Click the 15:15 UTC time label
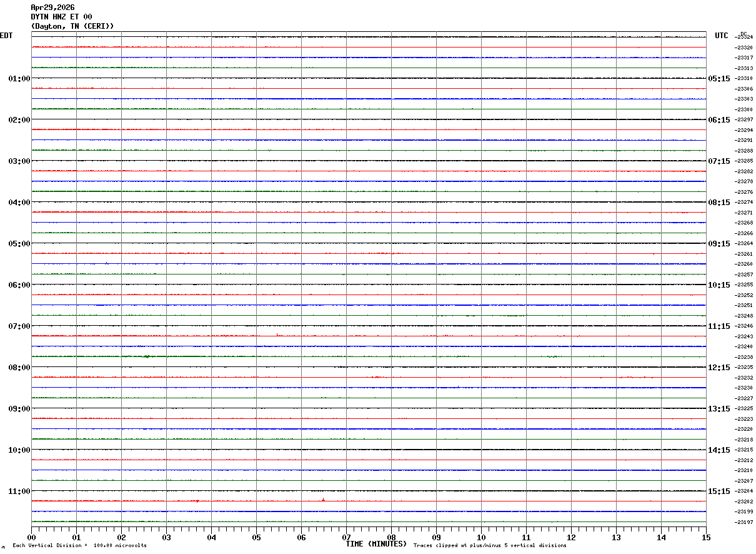This screenshot has width=756, height=554. (719, 491)
